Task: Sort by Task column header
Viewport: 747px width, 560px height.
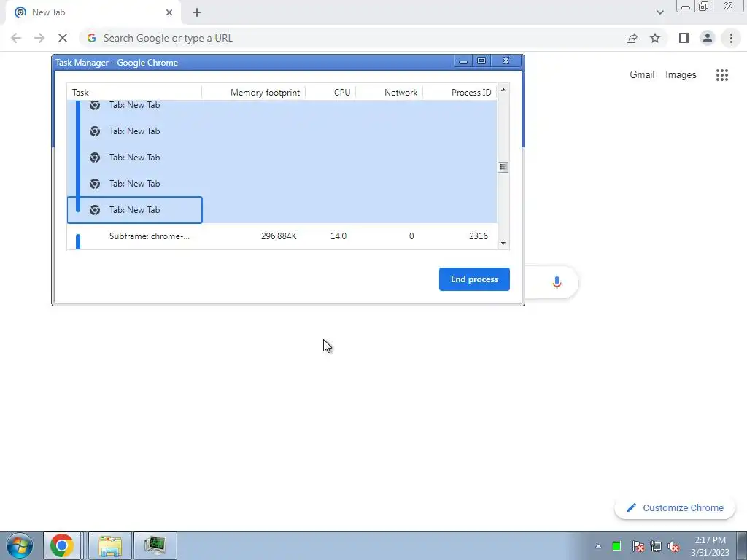Action: click(x=134, y=93)
